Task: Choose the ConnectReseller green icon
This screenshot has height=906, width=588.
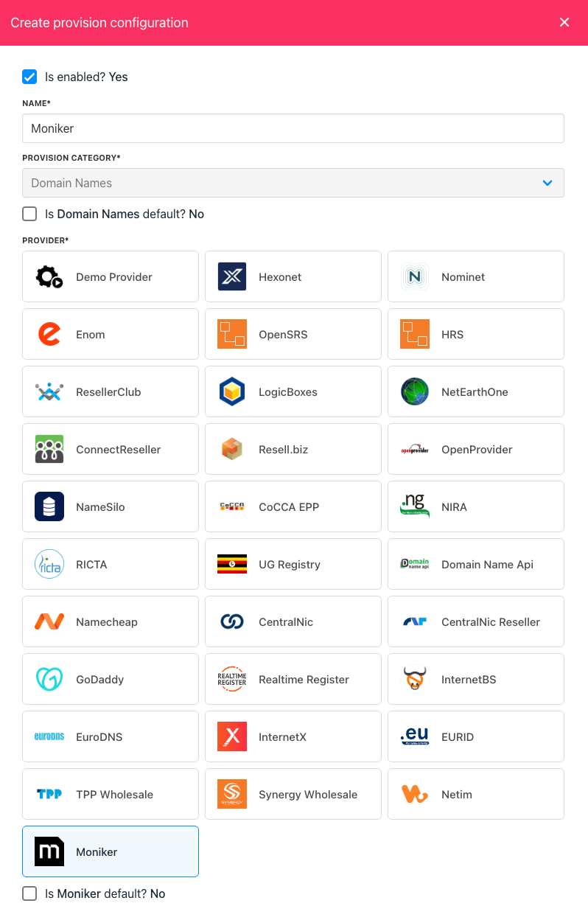Action: [x=49, y=449]
